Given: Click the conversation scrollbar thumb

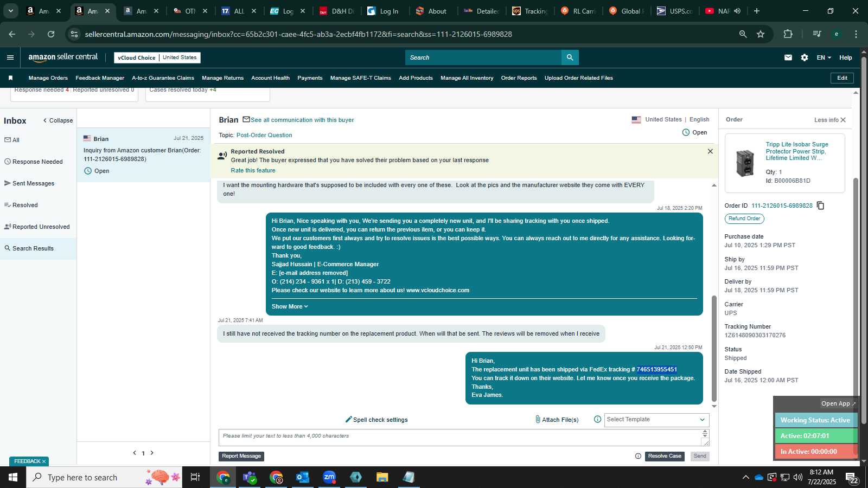Looking at the screenshot, I should point(714,349).
